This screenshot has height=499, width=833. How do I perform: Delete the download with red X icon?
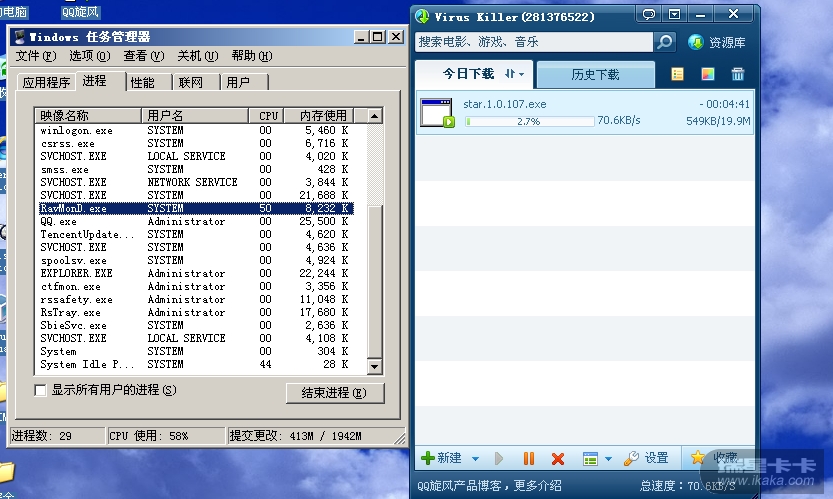557,459
